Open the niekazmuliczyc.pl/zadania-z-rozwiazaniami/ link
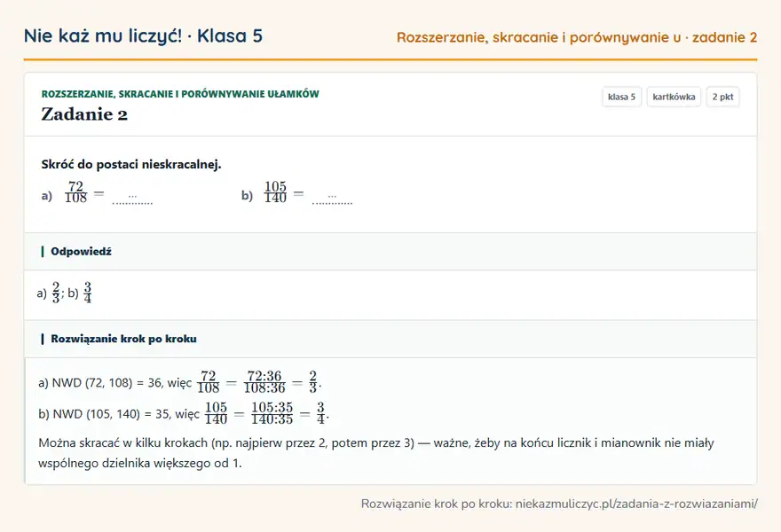The image size is (781, 532). (636, 504)
